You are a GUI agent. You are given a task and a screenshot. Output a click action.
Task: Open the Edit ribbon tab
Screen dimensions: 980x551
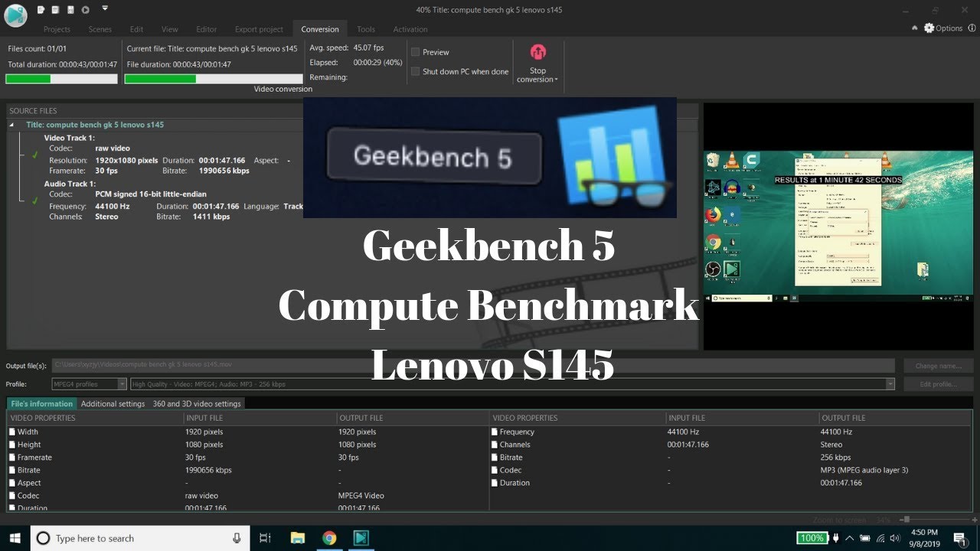136,29
